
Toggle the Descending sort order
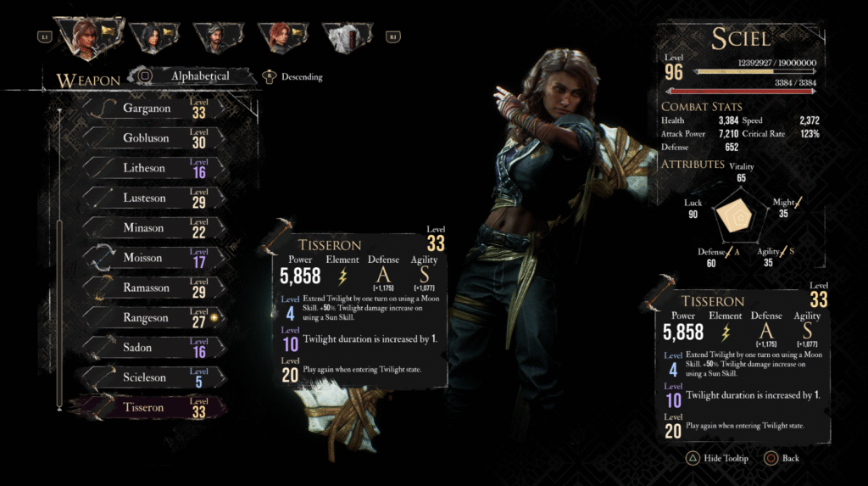tap(293, 76)
